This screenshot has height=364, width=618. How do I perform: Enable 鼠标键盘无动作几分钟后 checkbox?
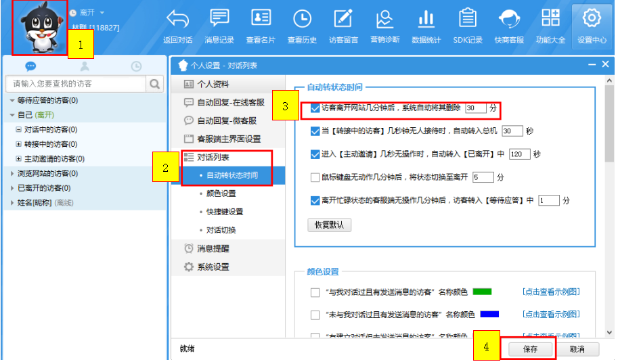click(x=315, y=177)
